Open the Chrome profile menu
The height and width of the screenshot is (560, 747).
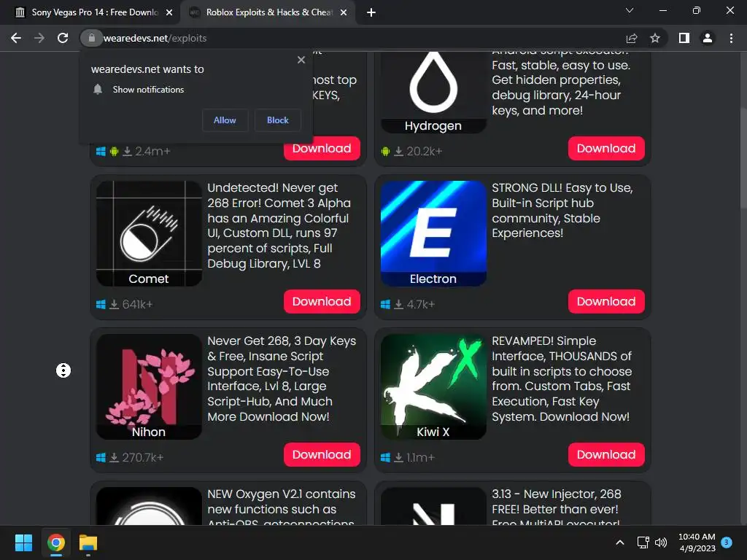point(708,38)
